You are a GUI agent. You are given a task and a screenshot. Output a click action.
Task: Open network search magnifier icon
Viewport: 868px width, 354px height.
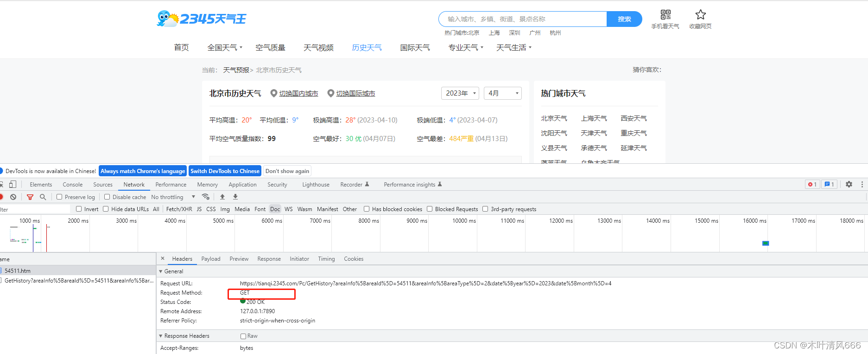(43, 197)
